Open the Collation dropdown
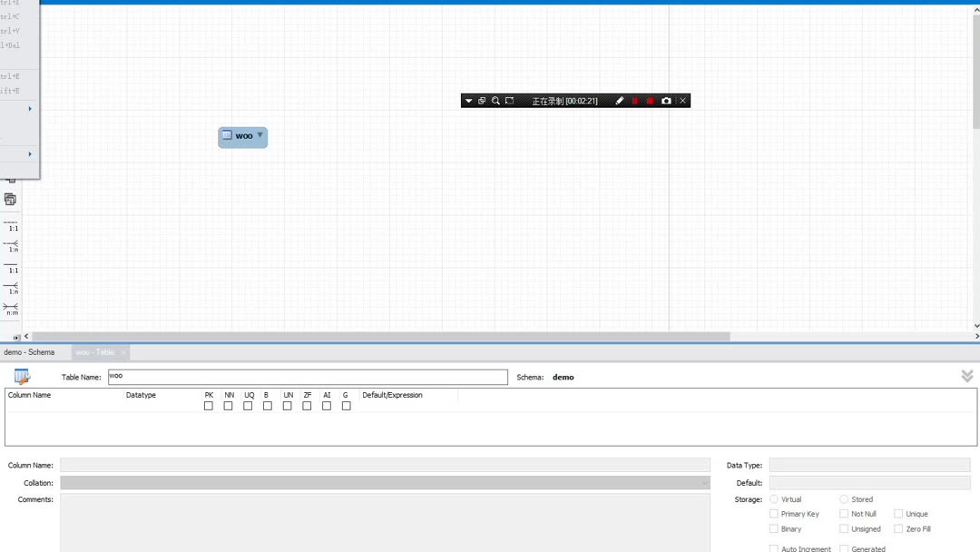This screenshot has height=552, width=980. click(x=707, y=482)
